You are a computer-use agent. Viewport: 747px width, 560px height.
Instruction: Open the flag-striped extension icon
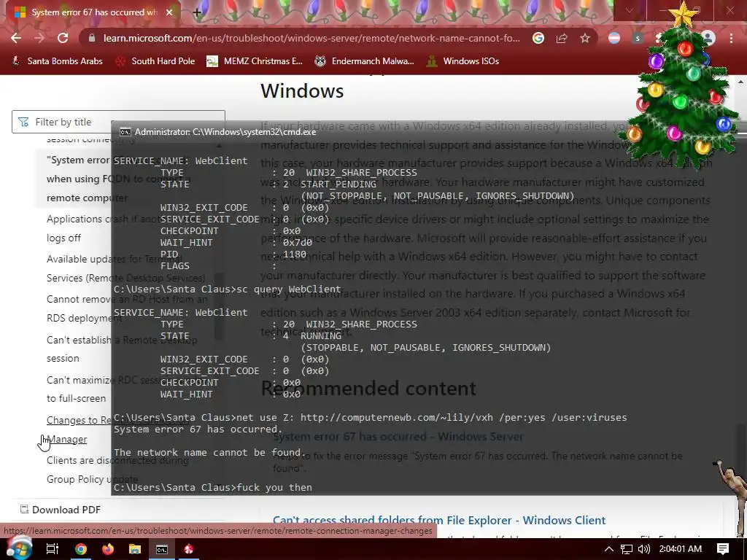(614, 38)
